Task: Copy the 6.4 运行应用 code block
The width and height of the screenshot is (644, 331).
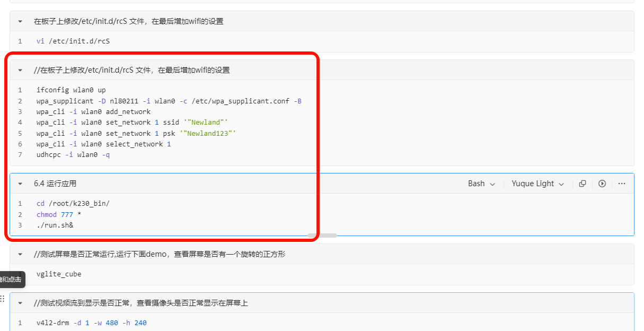Action: [x=583, y=184]
